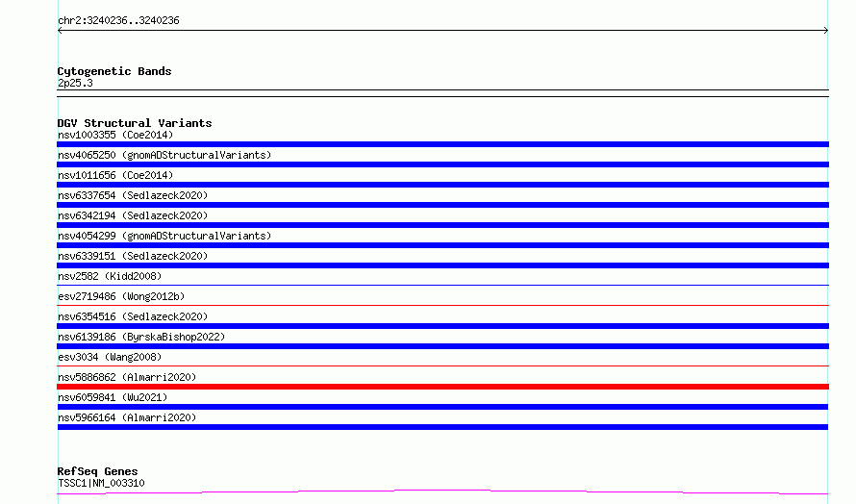Select the RefSeq Genes track heading
Screen dimensions: 856x504
97,471
